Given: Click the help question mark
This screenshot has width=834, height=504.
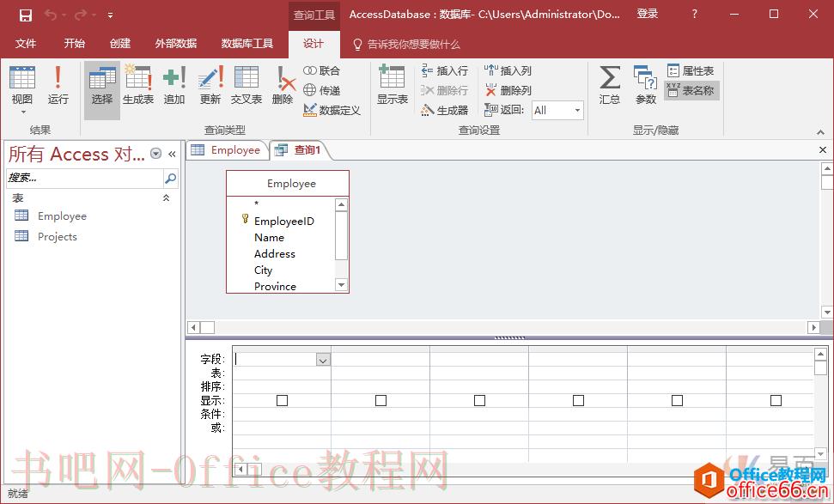Looking at the screenshot, I should [695, 15].
